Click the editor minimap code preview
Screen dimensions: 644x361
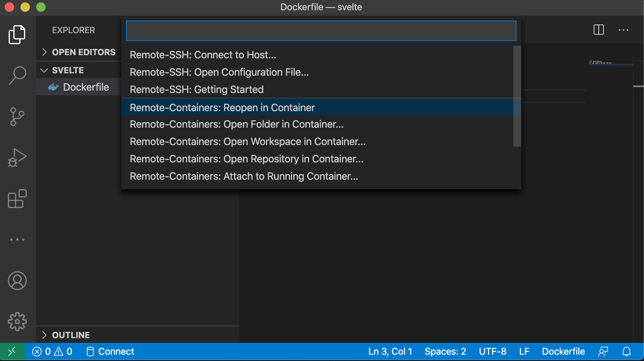click(x=600, y=62)
